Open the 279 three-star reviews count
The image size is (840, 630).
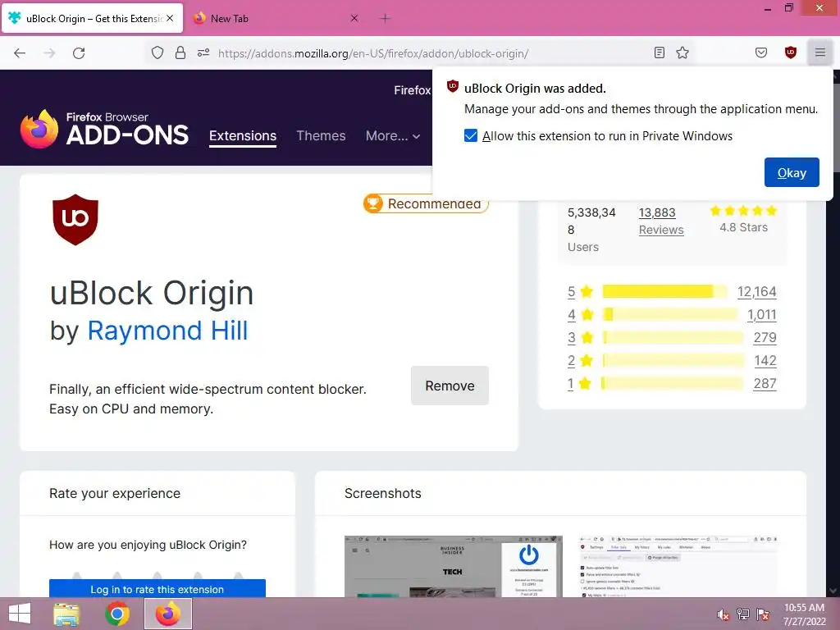(765, 337)
